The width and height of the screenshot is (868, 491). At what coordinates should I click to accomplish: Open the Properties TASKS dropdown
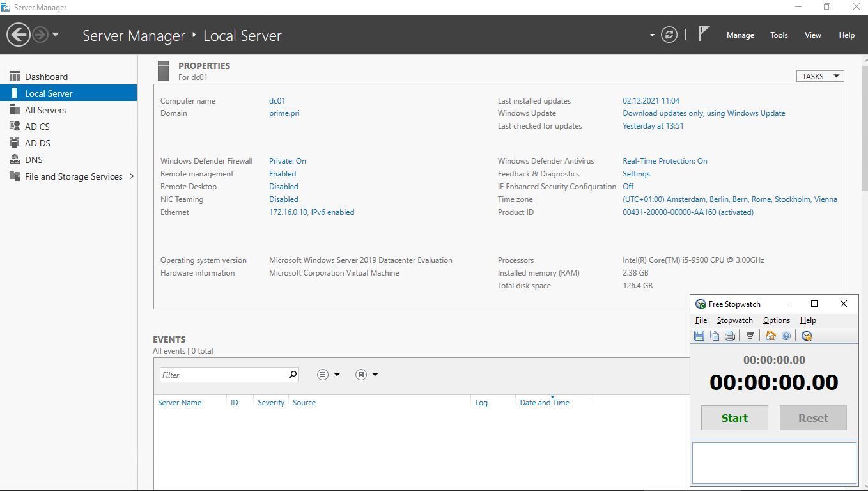point(820,76)
